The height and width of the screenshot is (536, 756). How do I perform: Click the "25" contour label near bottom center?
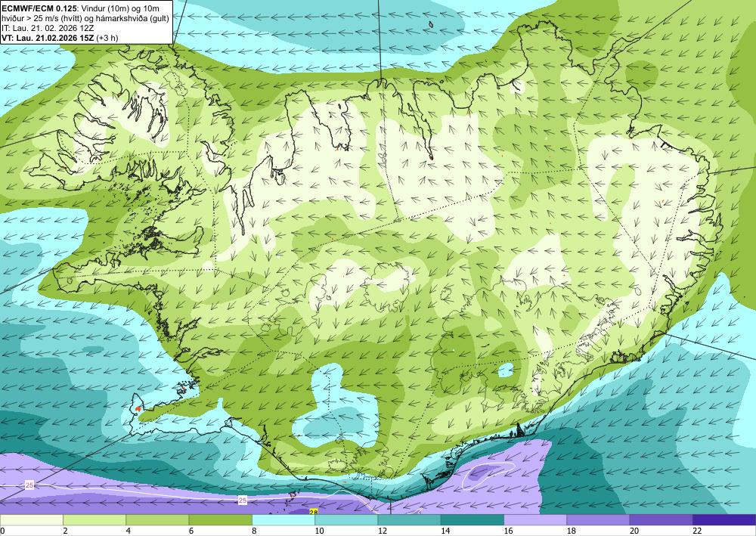coord(243,500)
